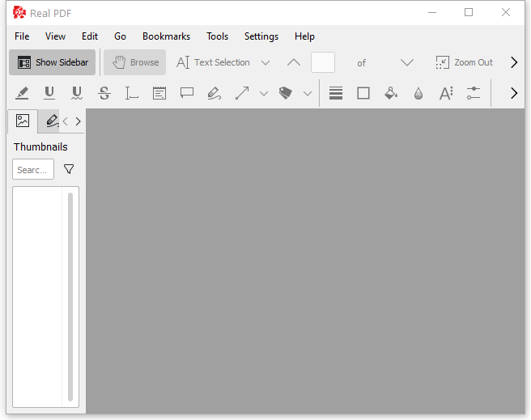The height and width of the screenshot is (420, 531).
Task: Toggle Text Selection mode
Action: (x=214, y=62)
